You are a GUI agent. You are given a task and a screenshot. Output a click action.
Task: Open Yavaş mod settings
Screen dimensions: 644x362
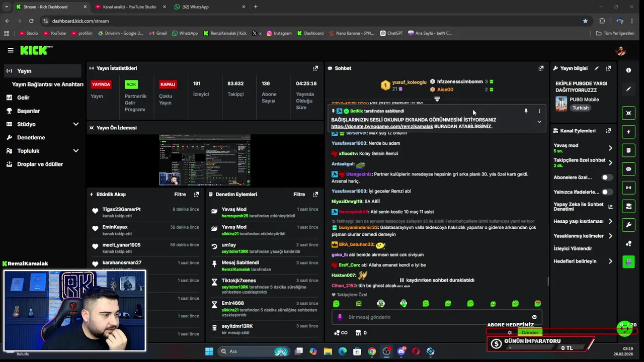pyautogui.click(x=583, y=148)
